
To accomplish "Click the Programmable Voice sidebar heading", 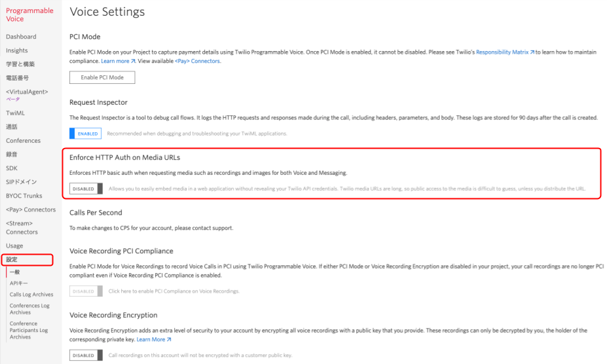I will (30, 14).
